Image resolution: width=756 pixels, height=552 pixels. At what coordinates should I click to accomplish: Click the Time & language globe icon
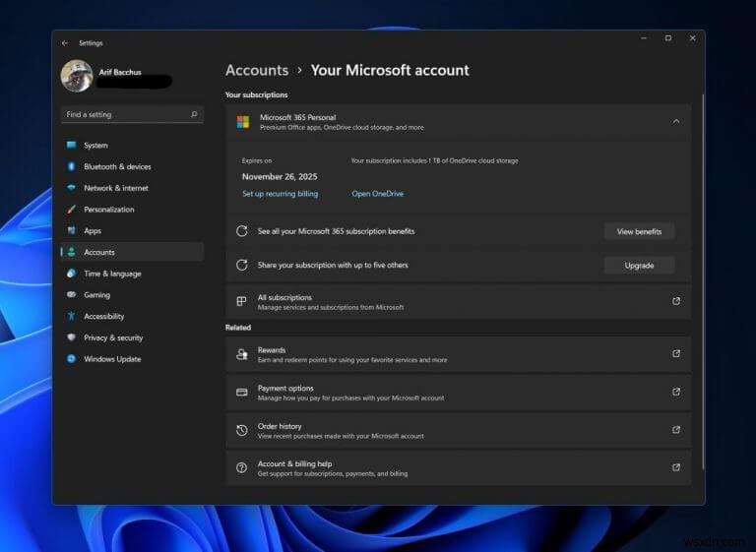(x=71, y=274)
